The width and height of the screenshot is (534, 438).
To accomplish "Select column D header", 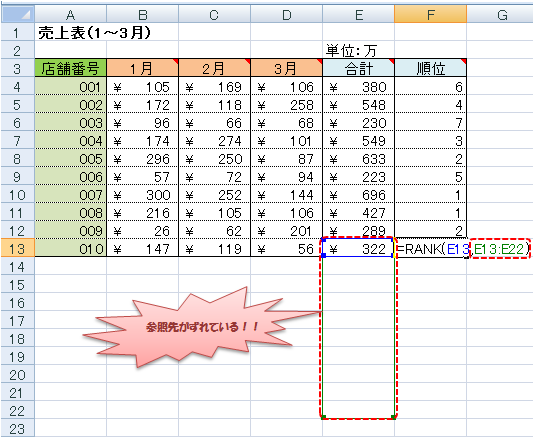I will click(286, 15).
